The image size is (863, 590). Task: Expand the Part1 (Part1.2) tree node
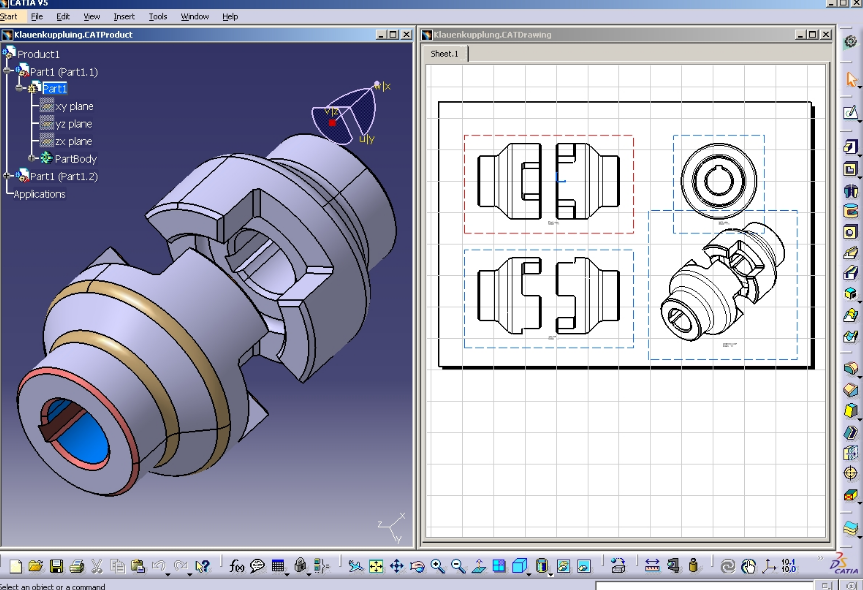8,176
